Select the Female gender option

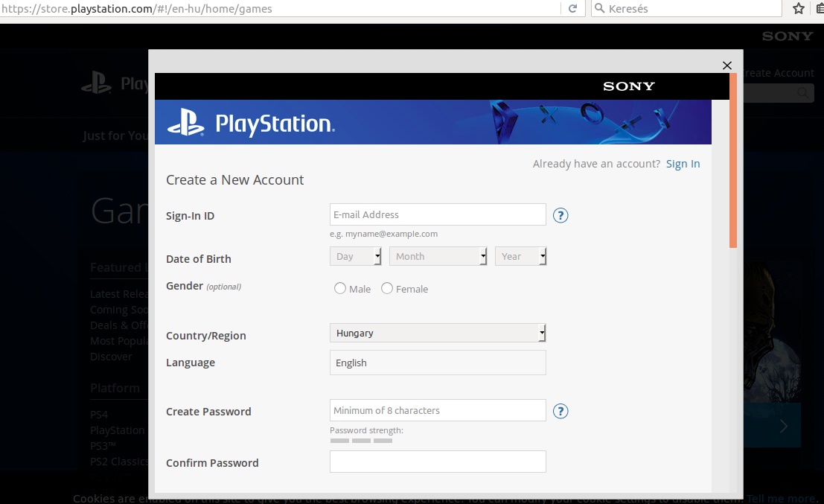387,289
